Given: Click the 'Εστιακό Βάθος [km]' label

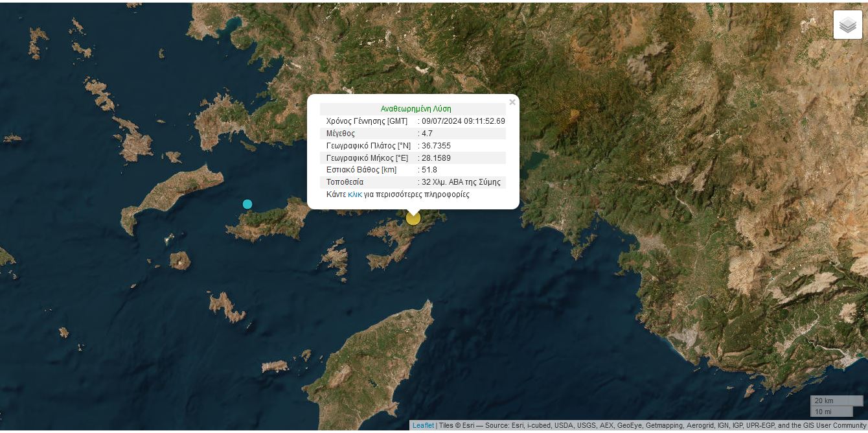Looking at the screenshot, I should click(x=361, y=170).
